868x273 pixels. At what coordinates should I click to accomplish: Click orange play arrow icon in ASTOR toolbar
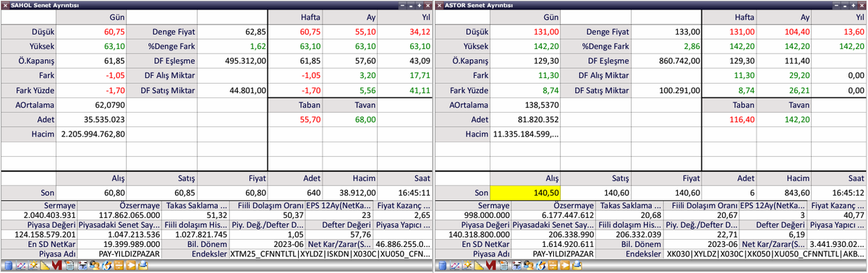(565, 265)
